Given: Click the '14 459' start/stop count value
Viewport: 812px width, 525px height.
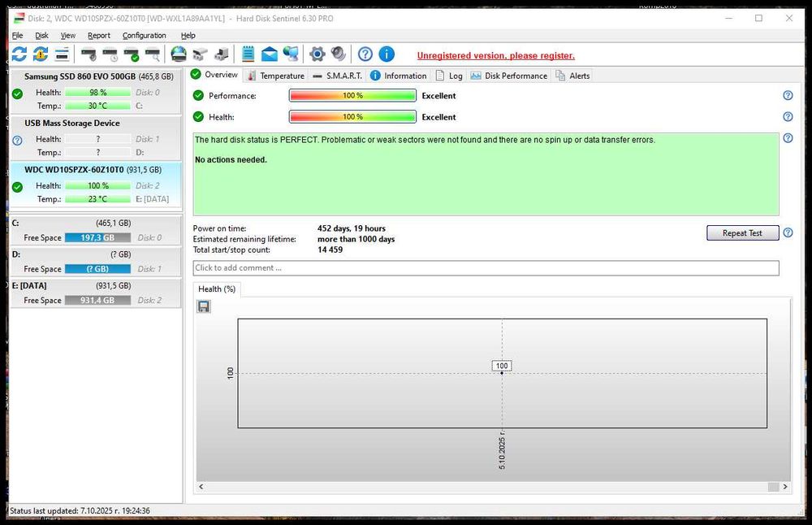Looking at the screenshot, I should 330,249.
